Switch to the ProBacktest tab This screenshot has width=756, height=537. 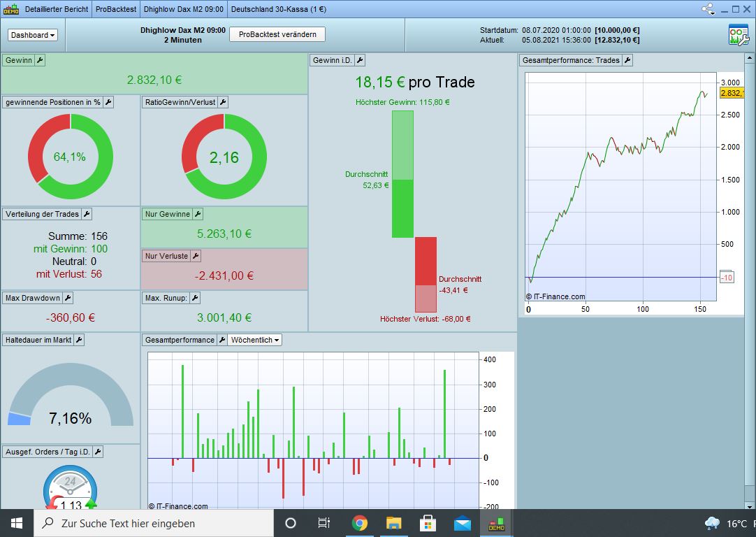coord(116,9)
